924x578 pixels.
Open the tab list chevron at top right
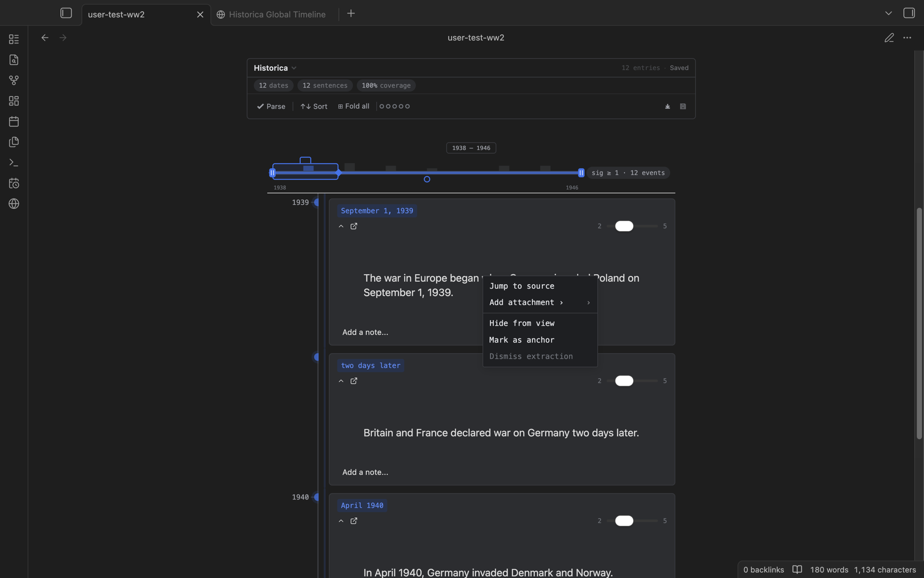click(x=888, y=13)
